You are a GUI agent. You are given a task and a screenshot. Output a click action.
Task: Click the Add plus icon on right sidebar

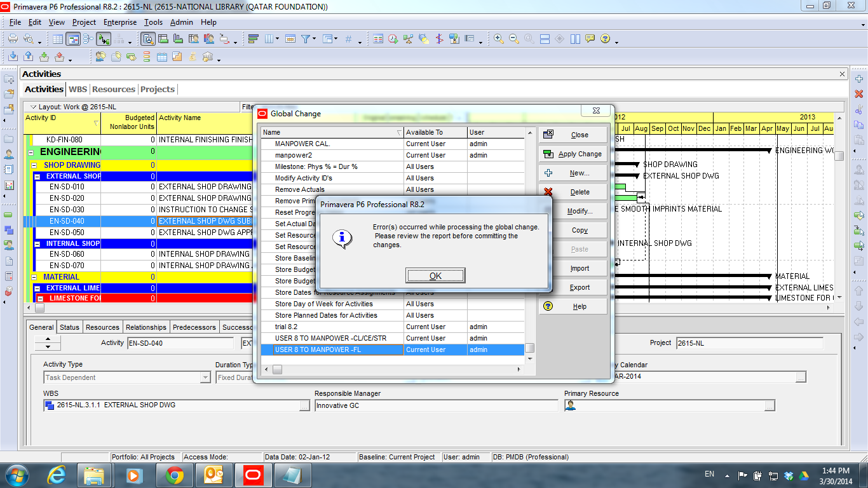[859, 78]
